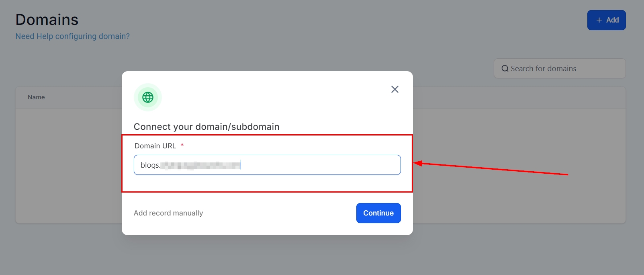This screenshot has height=275, width=644.
Task: Click the magnifier icon in domain search
Action: [505, 69]
